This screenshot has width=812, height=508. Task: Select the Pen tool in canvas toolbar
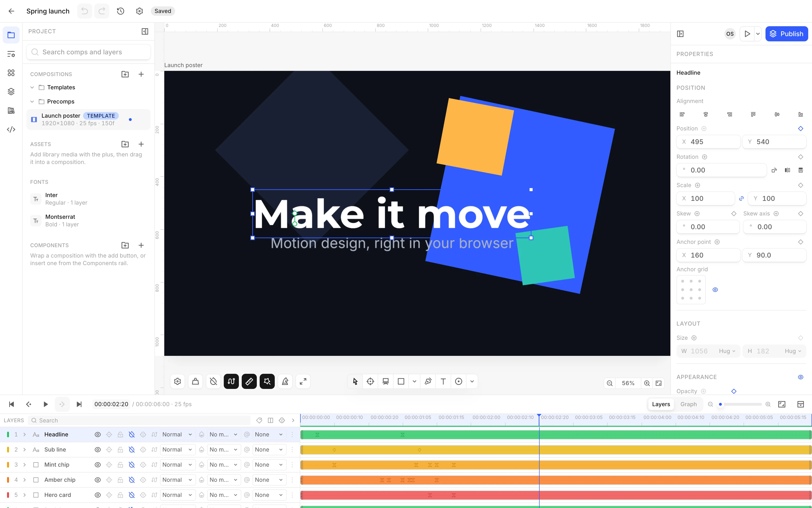tap(428, 381)
